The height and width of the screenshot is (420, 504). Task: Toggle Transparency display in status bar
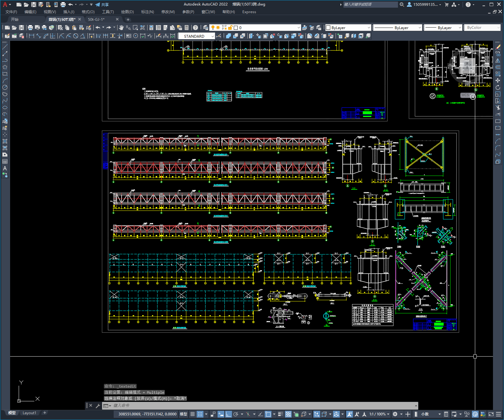point(288,414)
